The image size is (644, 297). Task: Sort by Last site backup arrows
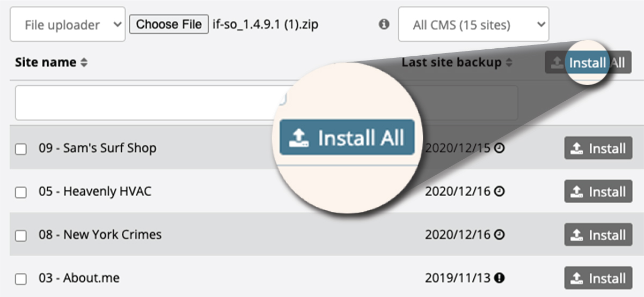coord(509,63)
